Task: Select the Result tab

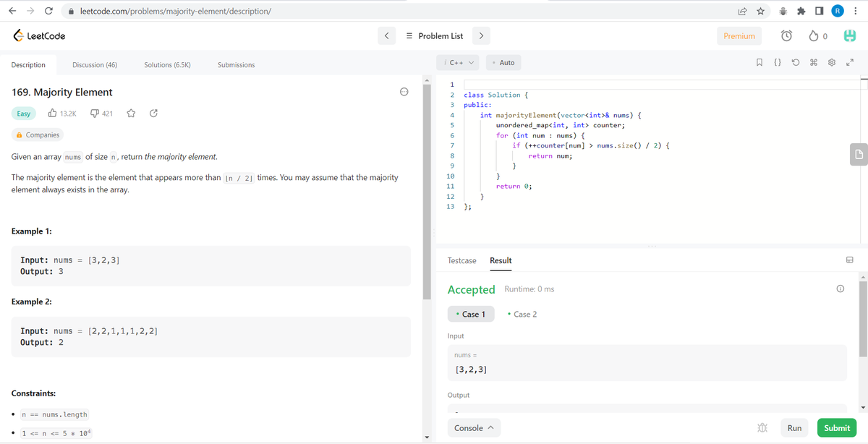Action: click(x=501, y=260)
